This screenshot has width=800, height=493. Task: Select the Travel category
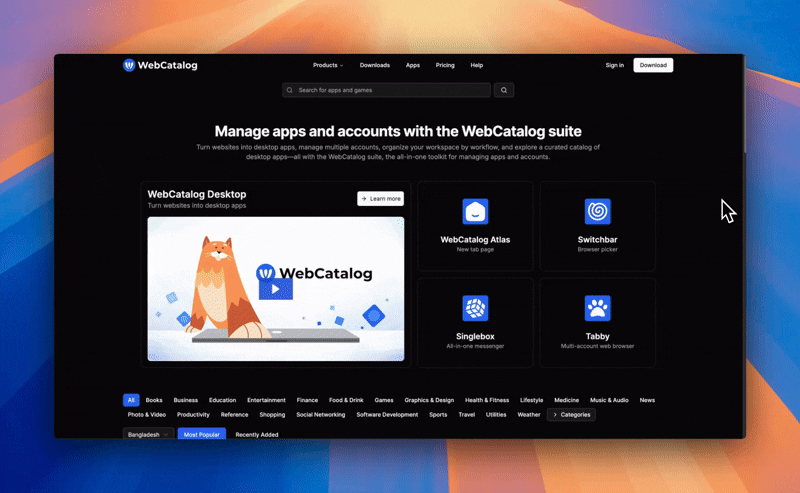coord(466,414)
